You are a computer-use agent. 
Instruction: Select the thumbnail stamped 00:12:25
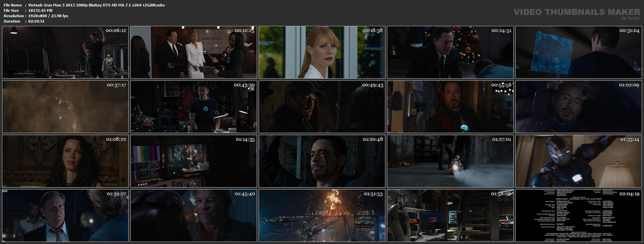194,52
